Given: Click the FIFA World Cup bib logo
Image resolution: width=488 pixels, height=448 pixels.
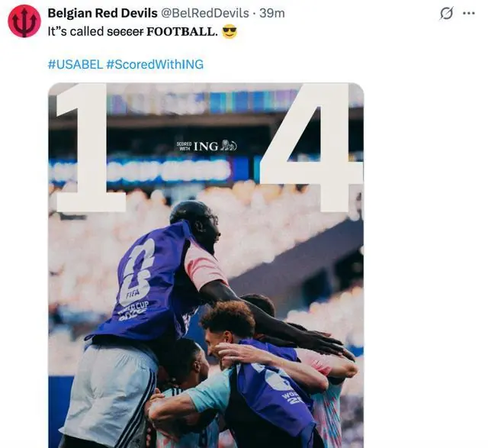Looking at the screenshot, I should pos(136,282).
